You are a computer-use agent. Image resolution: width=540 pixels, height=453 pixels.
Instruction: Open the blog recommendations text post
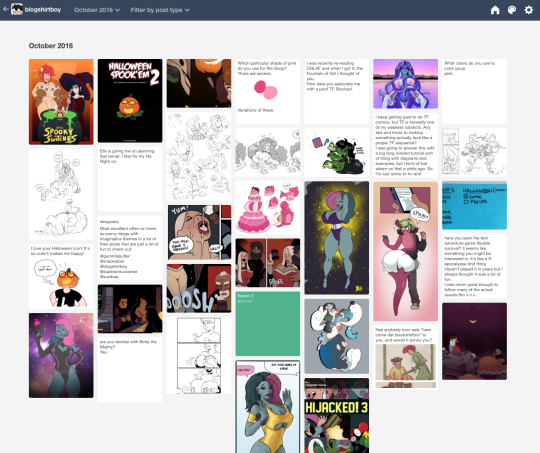(130, 248)
